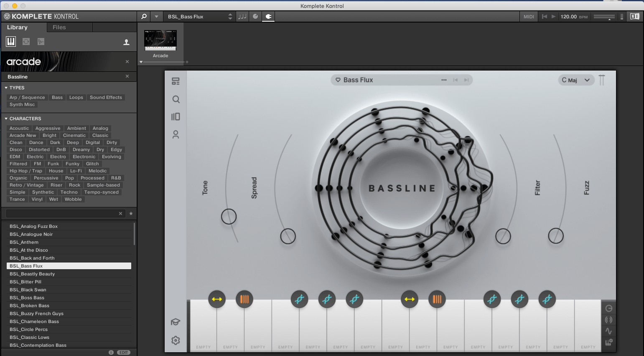Click the rightmost cyan DNA modifier key

tap(547, 299)
